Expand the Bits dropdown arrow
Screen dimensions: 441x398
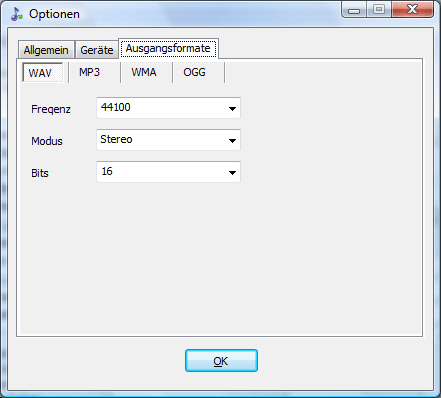coord(232,172)
